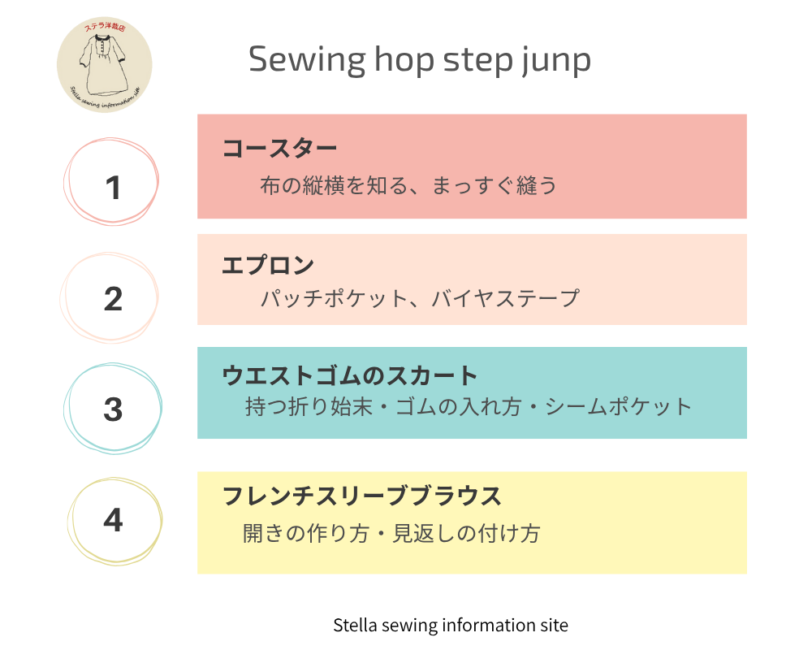Select the peach circle numbered 2
The height and width of the screenshot is (650, 812).
pos(110,297)
